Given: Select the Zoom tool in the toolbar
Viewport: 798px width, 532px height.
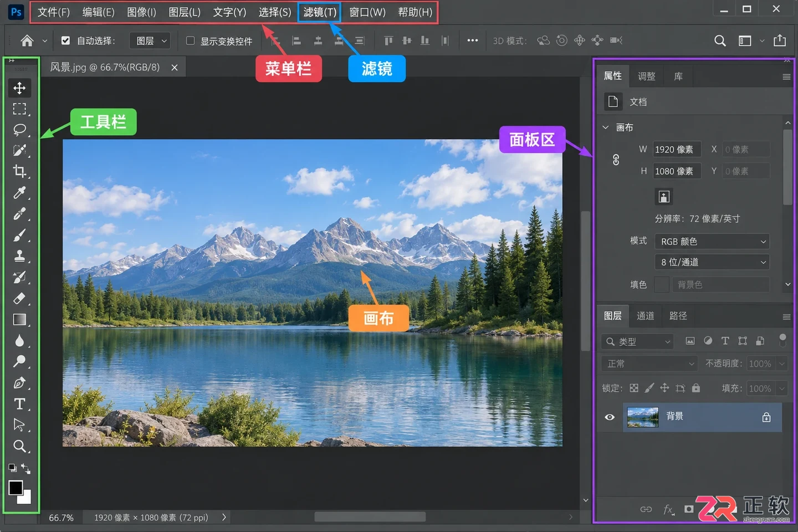Looking at the screenshot, I should pyautogui.click(x=19, y=446).
